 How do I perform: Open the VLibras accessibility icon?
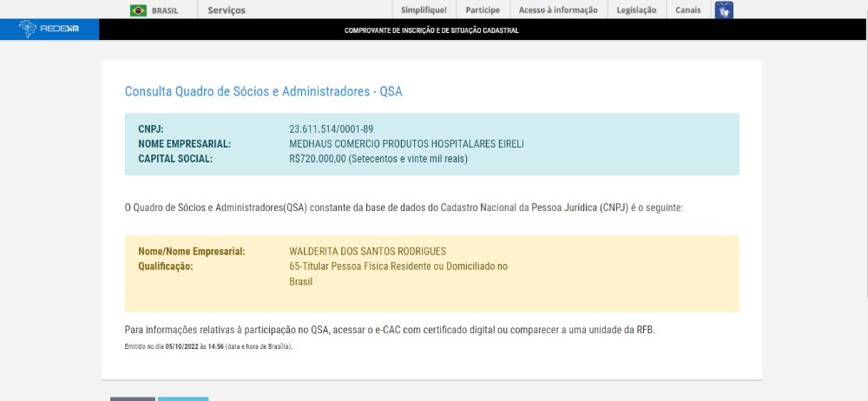(x=723, y=10)
